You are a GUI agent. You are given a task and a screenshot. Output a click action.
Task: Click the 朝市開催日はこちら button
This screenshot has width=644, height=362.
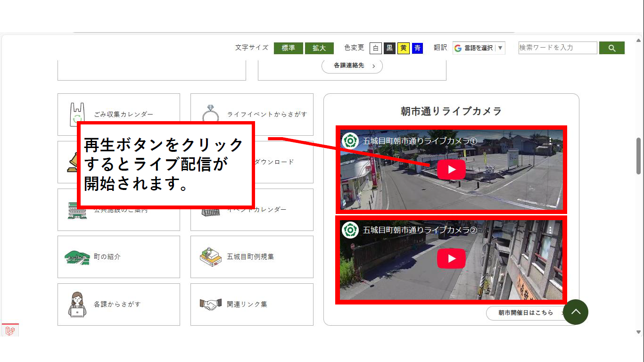pos(526,313)
